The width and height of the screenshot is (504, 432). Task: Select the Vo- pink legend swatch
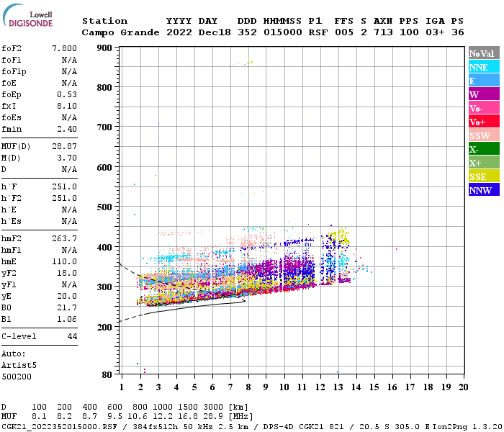(x=484, y=108)
